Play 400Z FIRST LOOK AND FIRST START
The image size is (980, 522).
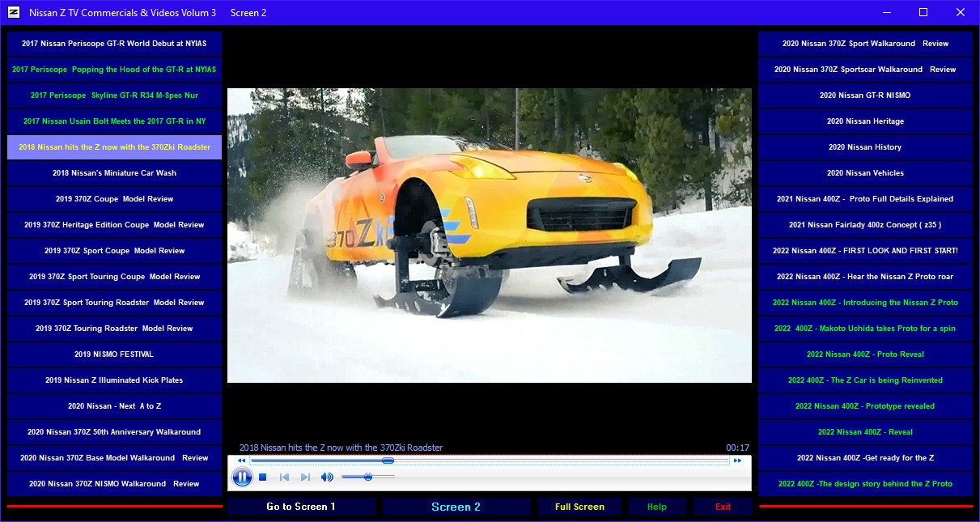[x=865, y=251]
